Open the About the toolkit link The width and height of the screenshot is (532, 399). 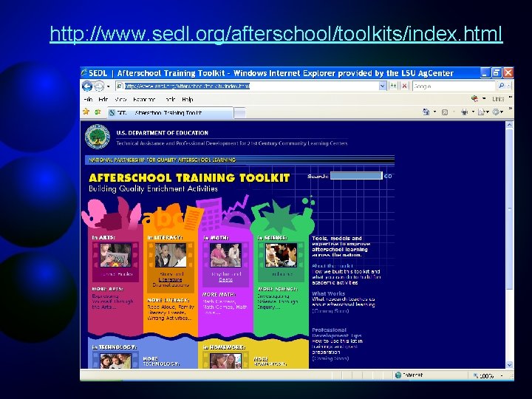click(x=332, y=266)
